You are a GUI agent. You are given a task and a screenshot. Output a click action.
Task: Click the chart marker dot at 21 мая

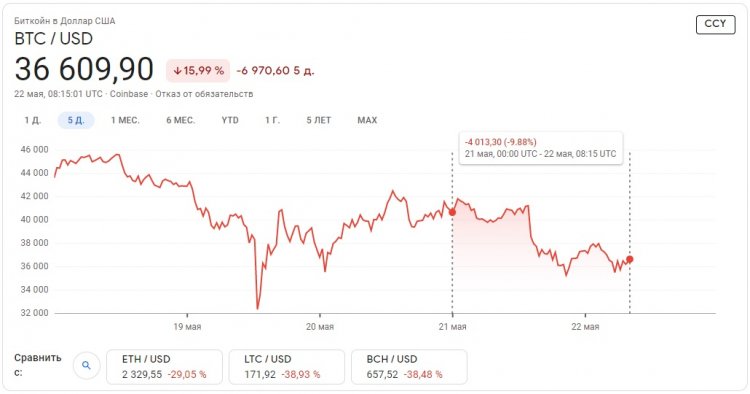click(x=452, y=212)
